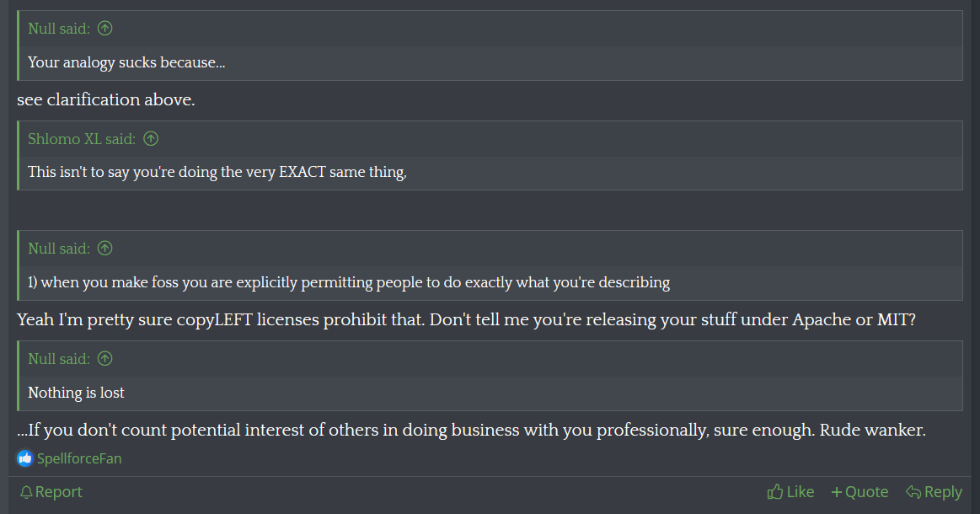
Task: Open the source post arrow above the foss quote
Action: click(x=105, y=249)
